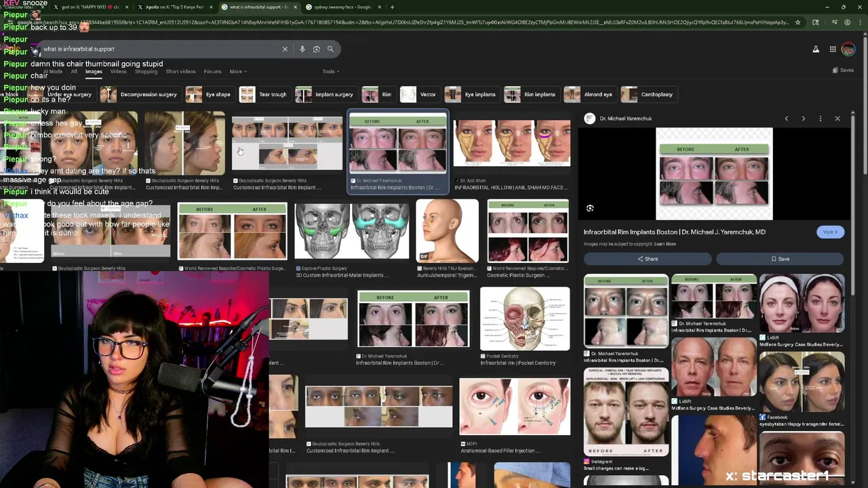Open the Tools filter dropdown
This screenshot has height=488, width=868.
point(330,71)
